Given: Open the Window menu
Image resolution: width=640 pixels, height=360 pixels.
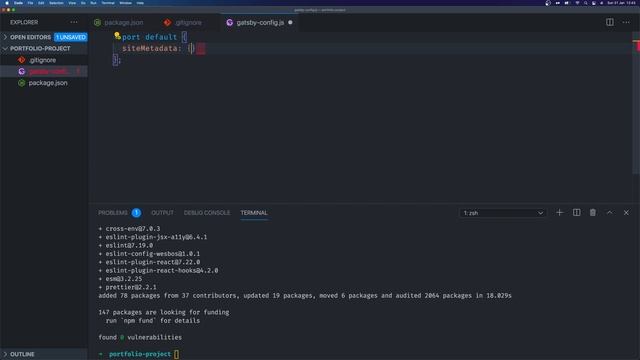Looking at the screenshot, I should tap(126, 3).
